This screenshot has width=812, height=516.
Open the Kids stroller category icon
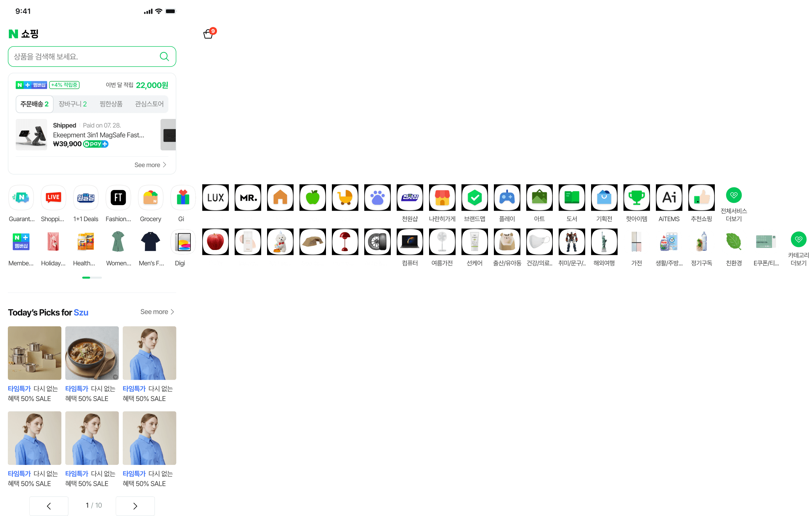pos(345,198)
